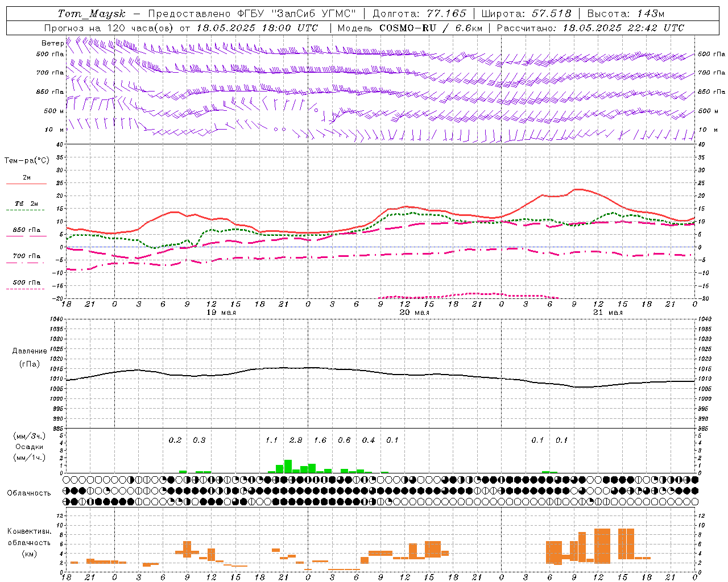The width and height of the screenshot is (728, 582).
Task: Click the dashed line sample under Td 2м
Action: coord(25,210)
